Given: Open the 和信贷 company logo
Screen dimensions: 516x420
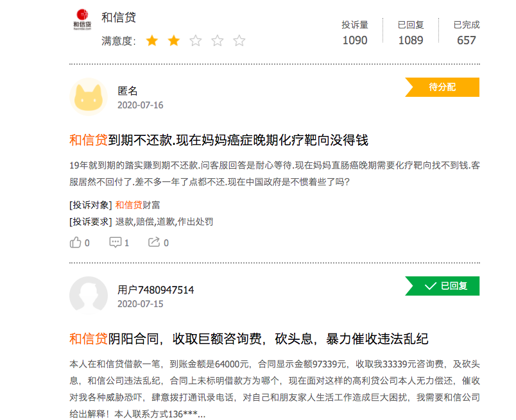Looking at the screenshot, I should [x=82, y=20].
